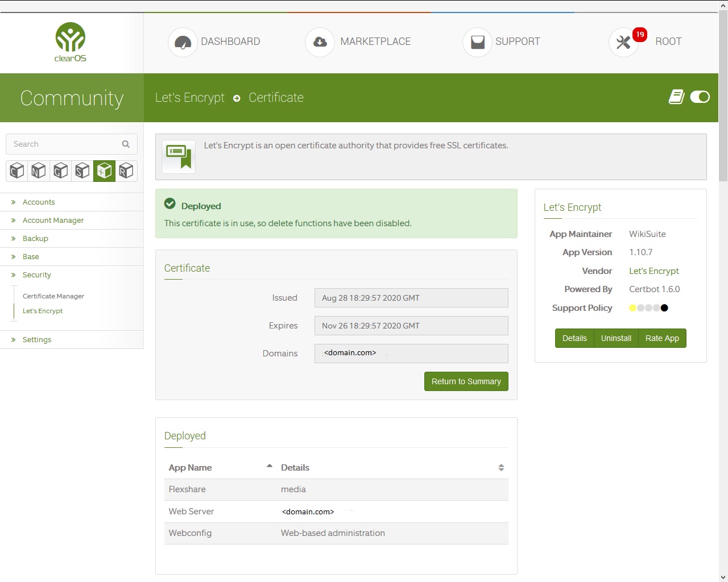This screenshot has width=728, height=582.
Task: Expand the Base sidebar section
Action: pyautogui.click(x=31, y=257)
